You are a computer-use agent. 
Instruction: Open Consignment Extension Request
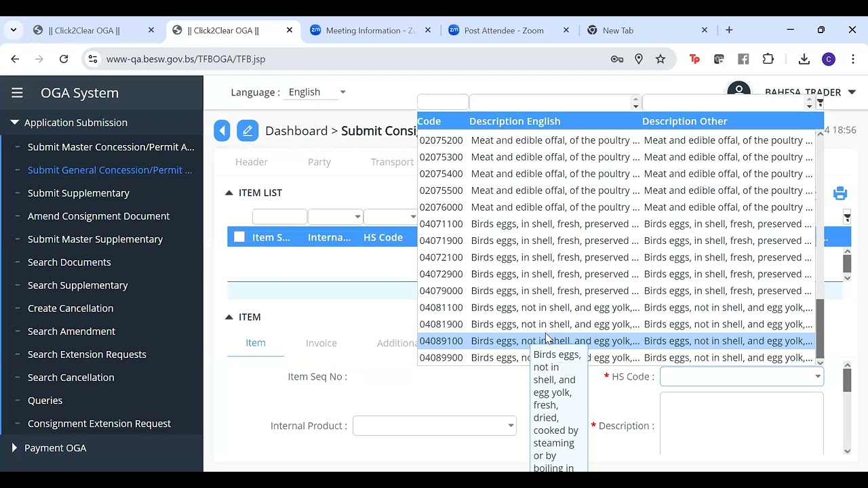point(99,424)
